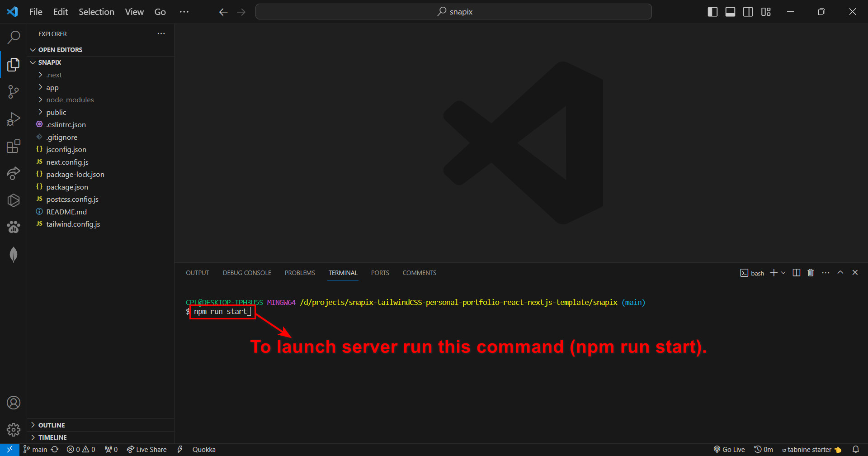Go back with the left arrow

(x=223, y=12)
